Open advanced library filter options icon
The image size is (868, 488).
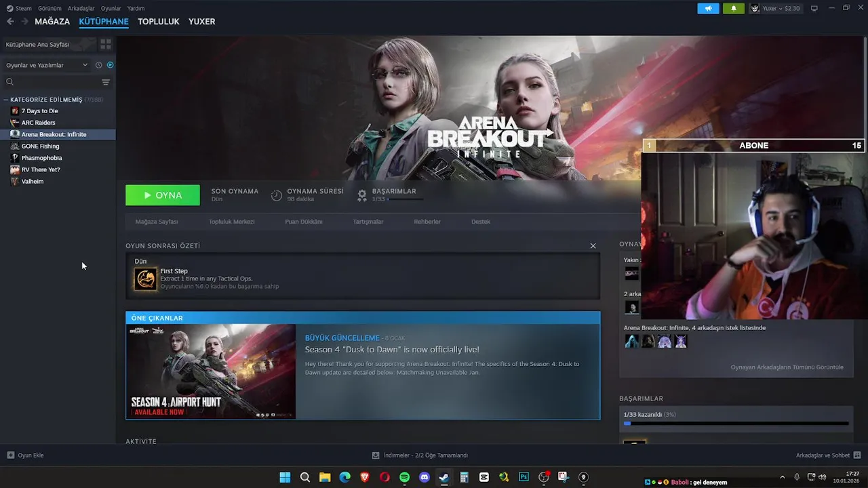point(106,82)
